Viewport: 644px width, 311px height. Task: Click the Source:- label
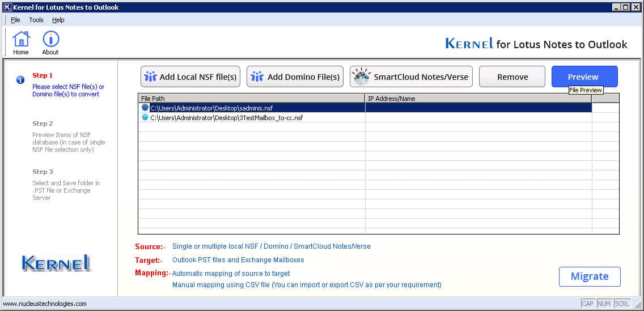coord(150,246)
